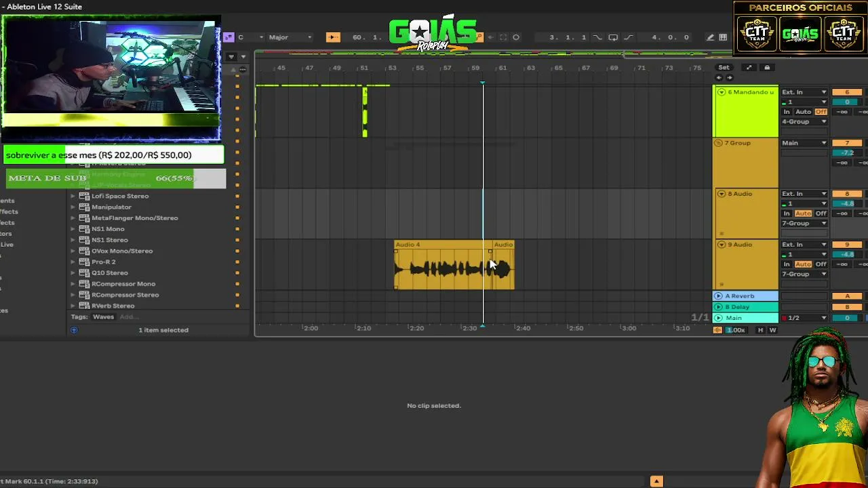Click the optimize arrangement height arrows icon
The height and width of the screenshot is (488, 868).
(749, 67)
